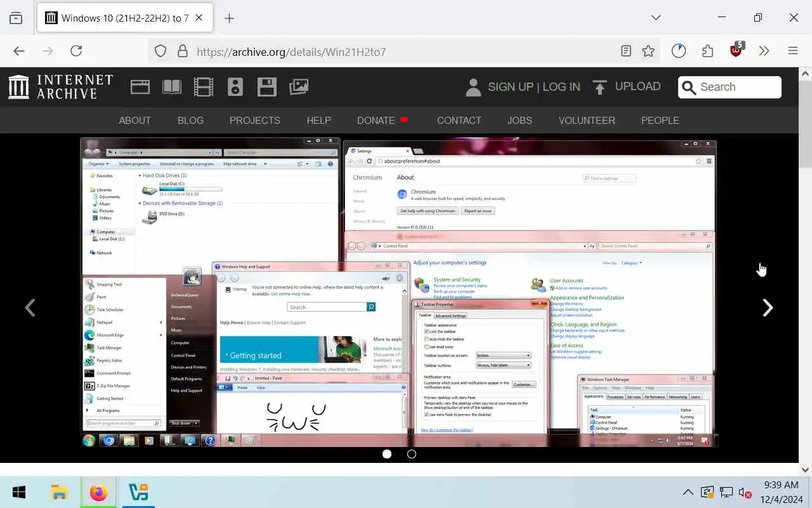Show next screenshot in carousel

[768, 308]
